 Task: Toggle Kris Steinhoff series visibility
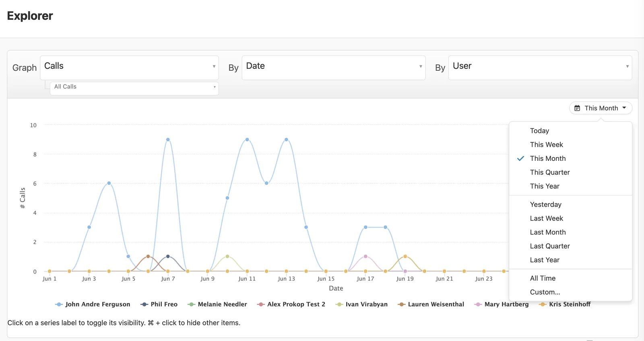[x=565, y=304]
